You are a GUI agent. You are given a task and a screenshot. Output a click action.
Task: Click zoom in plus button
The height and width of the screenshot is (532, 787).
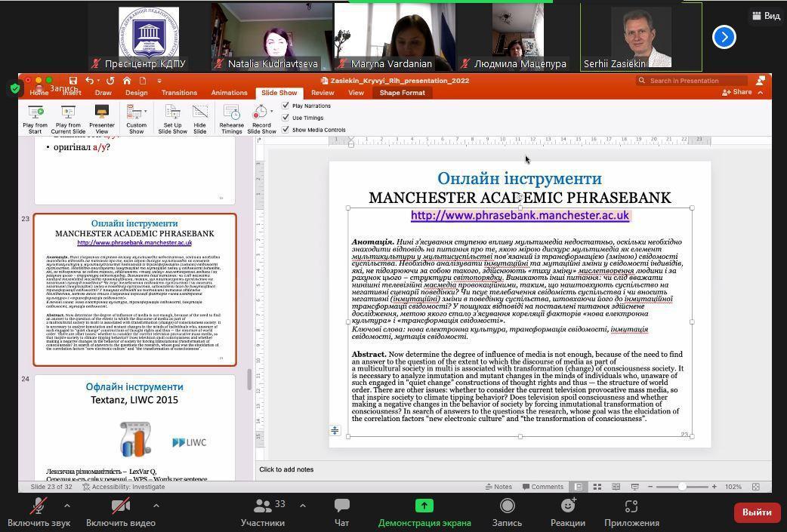(x=714, y=487)
